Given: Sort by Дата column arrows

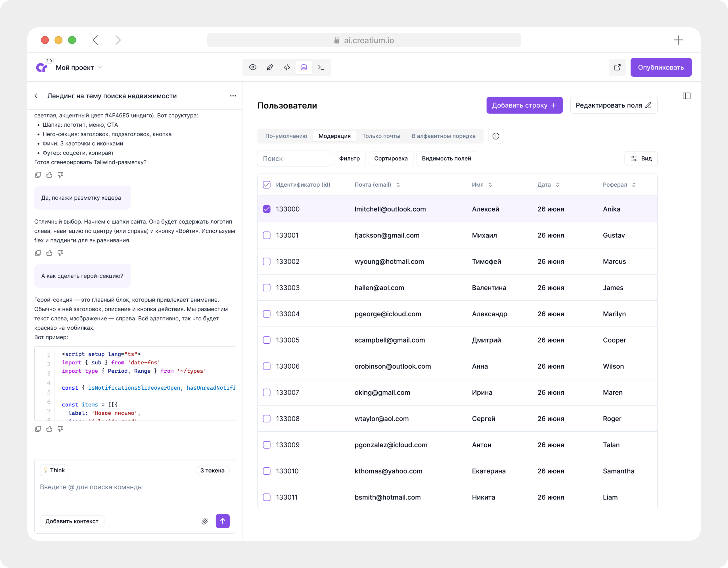Looking at the screenshot, I should pyautogui.click(x=557, y=185).
